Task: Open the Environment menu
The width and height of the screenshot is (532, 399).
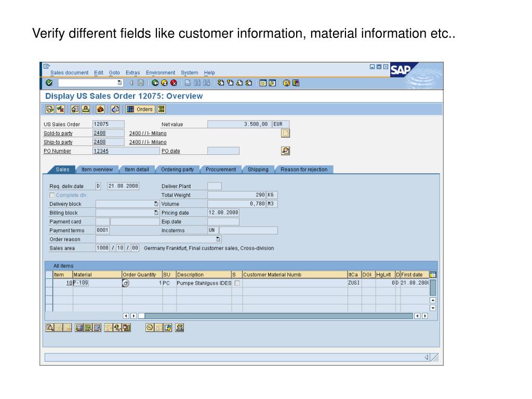Action: (x=161, y=73)
